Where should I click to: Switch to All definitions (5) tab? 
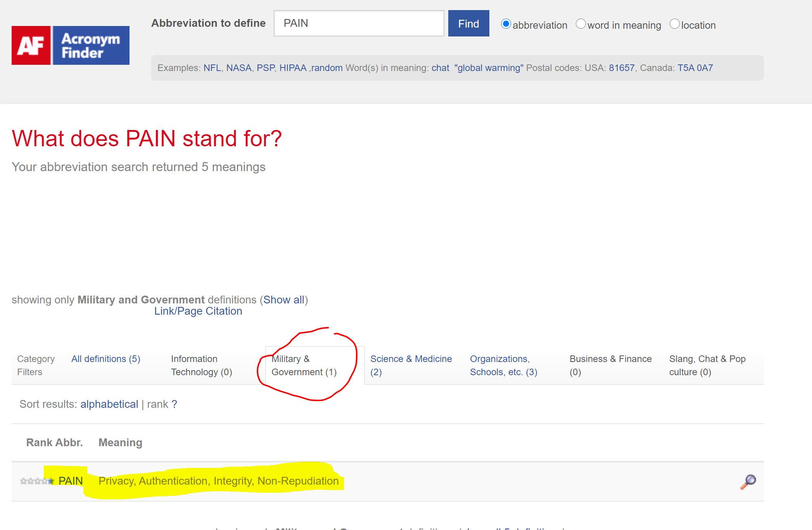(106, 359)
